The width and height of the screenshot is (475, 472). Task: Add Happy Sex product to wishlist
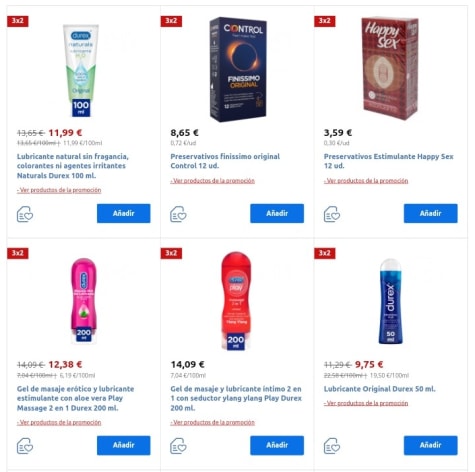pyautogui.click(x=332, y=214)
